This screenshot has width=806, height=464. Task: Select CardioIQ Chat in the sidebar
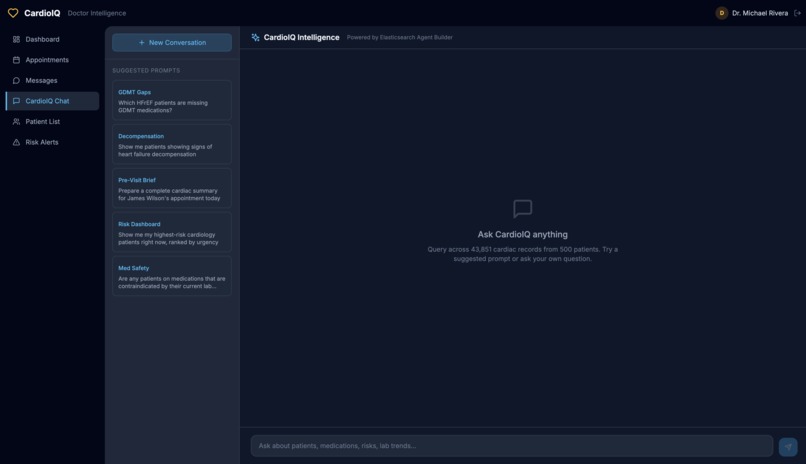click(x=52, y=101)
